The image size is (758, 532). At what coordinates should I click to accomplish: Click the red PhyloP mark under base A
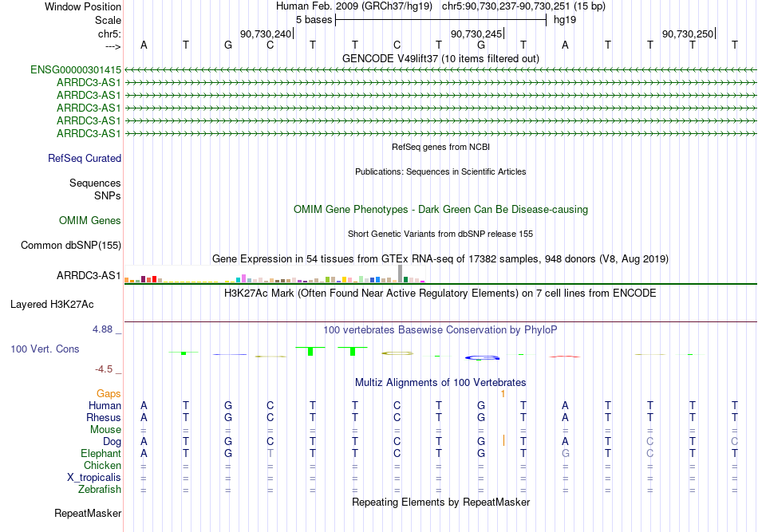click(565, 357)
